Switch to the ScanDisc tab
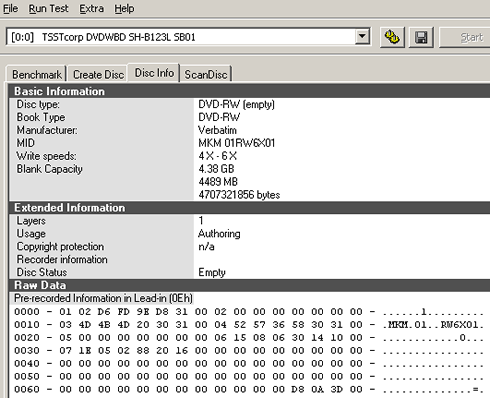Screen dimensions: 490x398 click(x=206, y=74)
